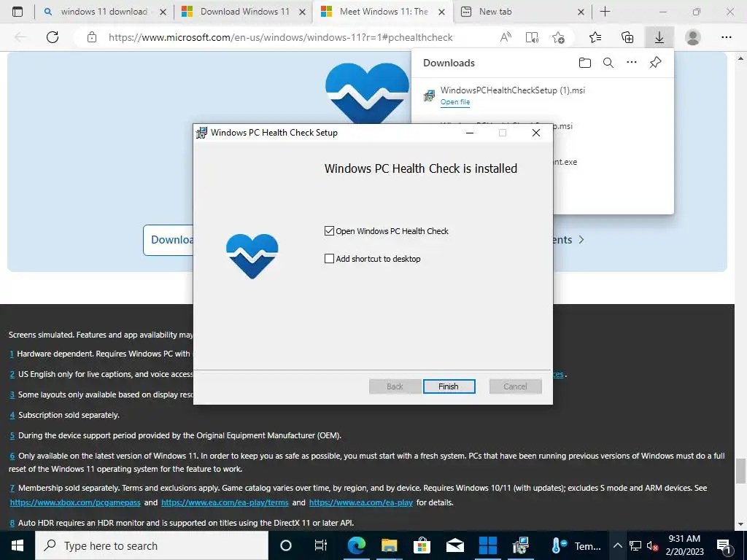This screenshot has height=560, width=747.
Task: Click the browser Refresh icon
Action: point(53,37)
